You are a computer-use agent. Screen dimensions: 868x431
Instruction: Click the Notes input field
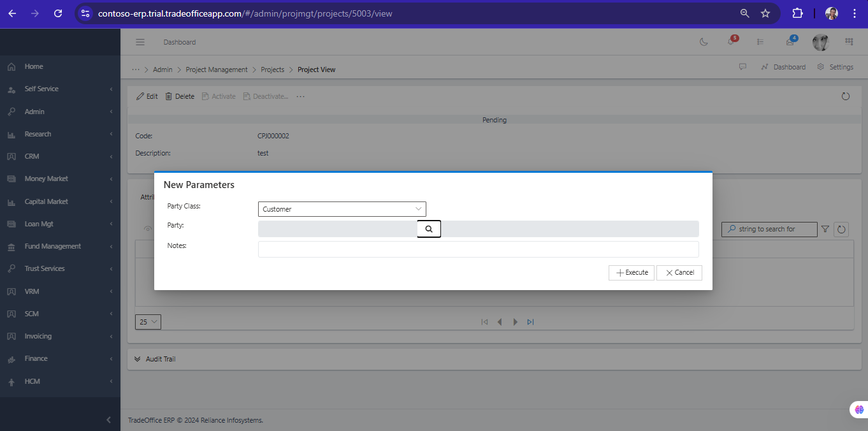[478, 249]
